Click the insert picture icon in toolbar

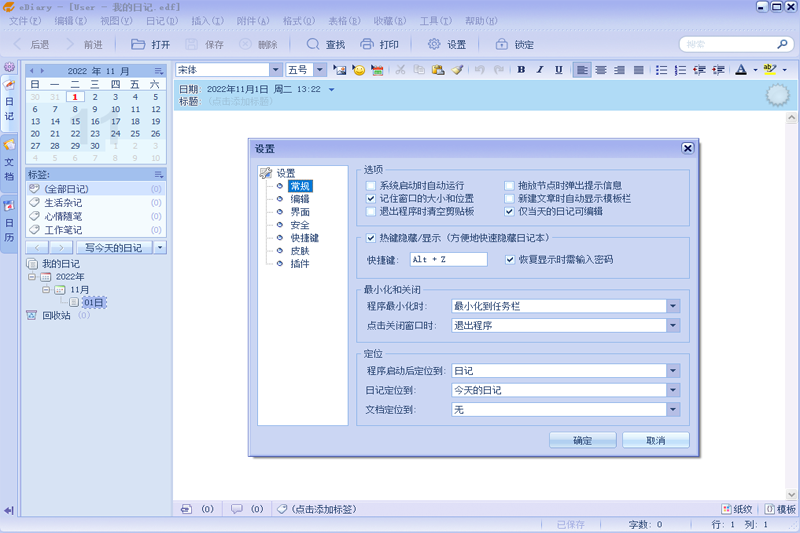[340, 70]
